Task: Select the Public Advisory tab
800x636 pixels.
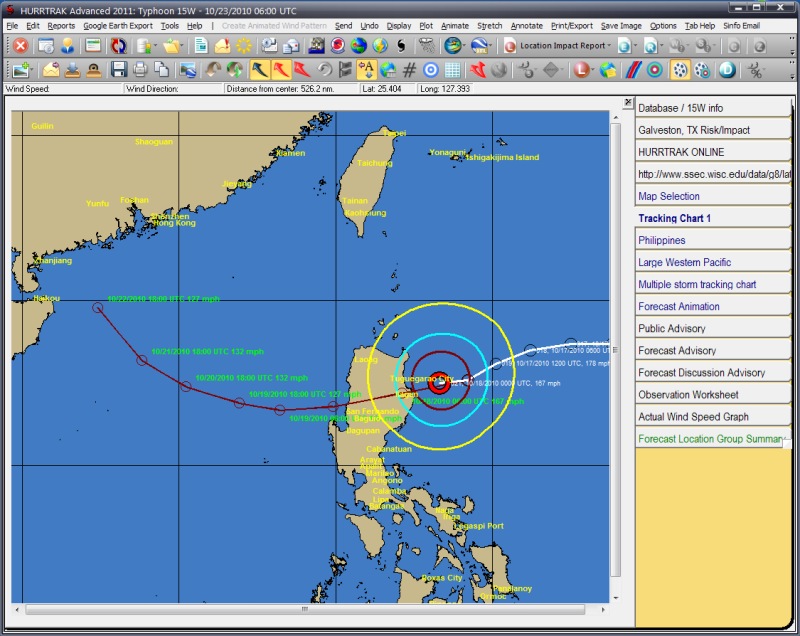Action: coord(712,328)
